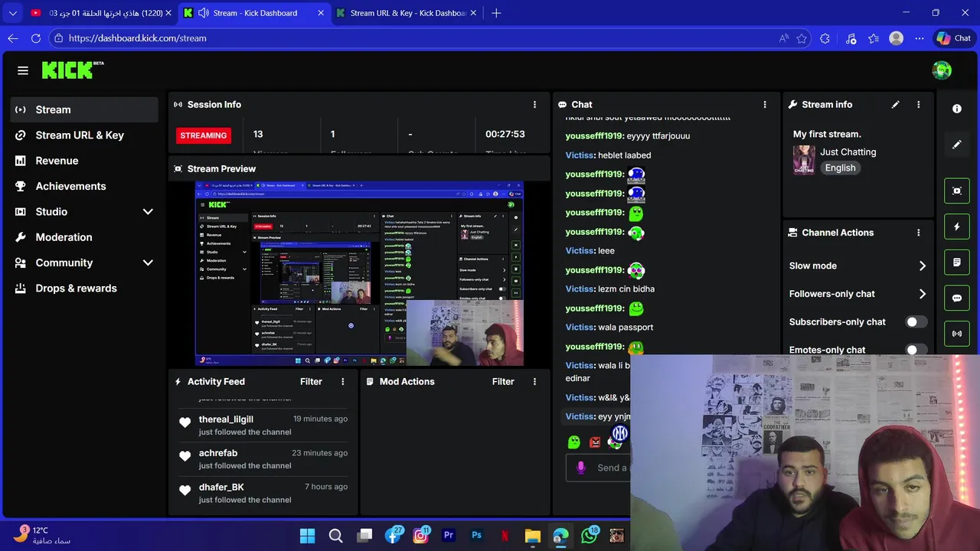Click the info icon in right sidebar
980x551 pixels.
tap(957, 109)
